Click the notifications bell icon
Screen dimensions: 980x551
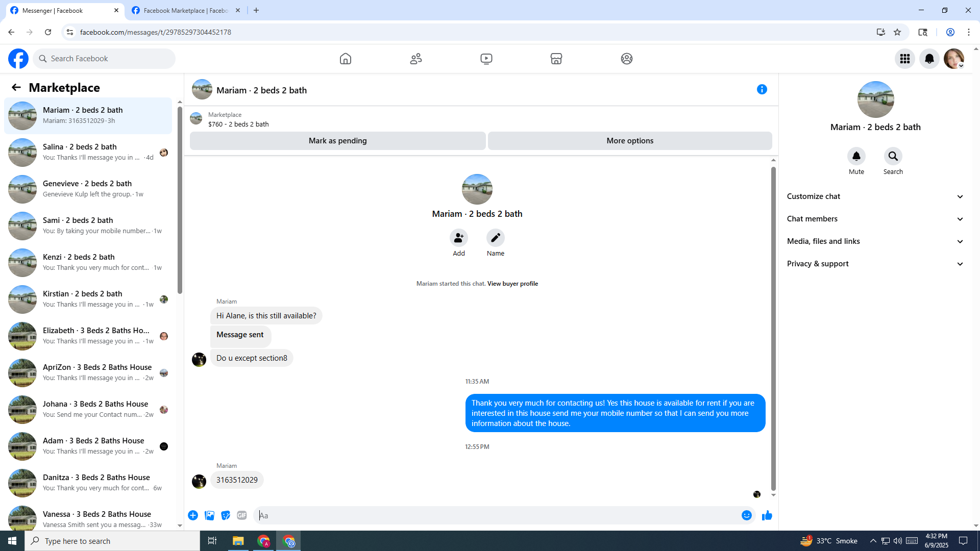(x=929, y=59)
